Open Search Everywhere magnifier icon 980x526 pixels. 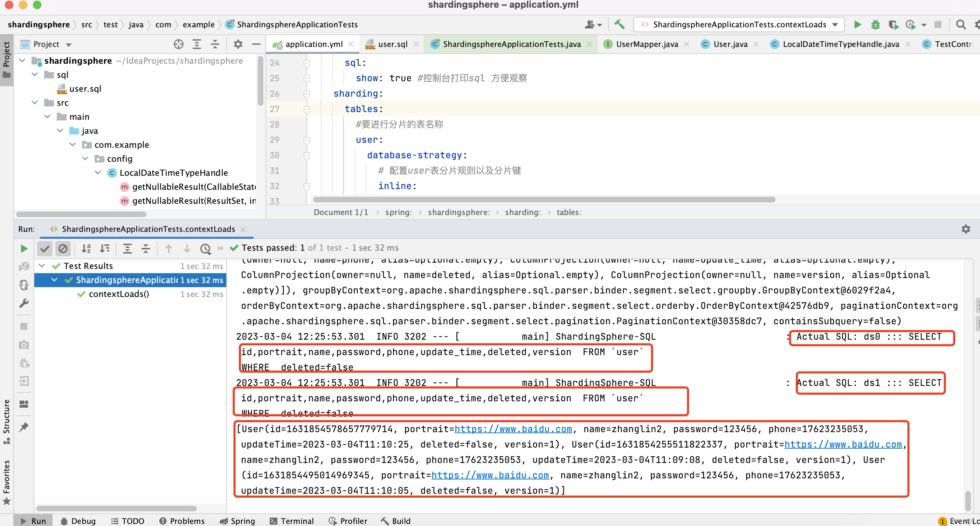pyautogui.click(x=961, y=25)
